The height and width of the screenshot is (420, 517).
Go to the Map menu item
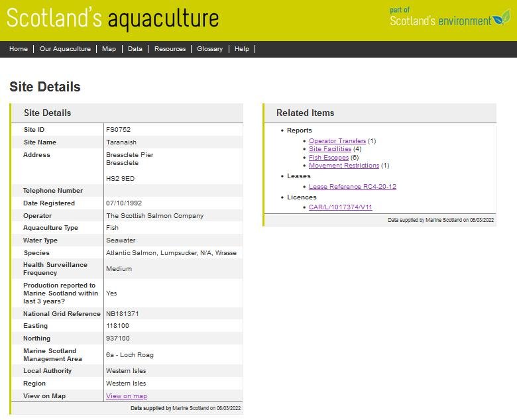(x=109, y=49)
